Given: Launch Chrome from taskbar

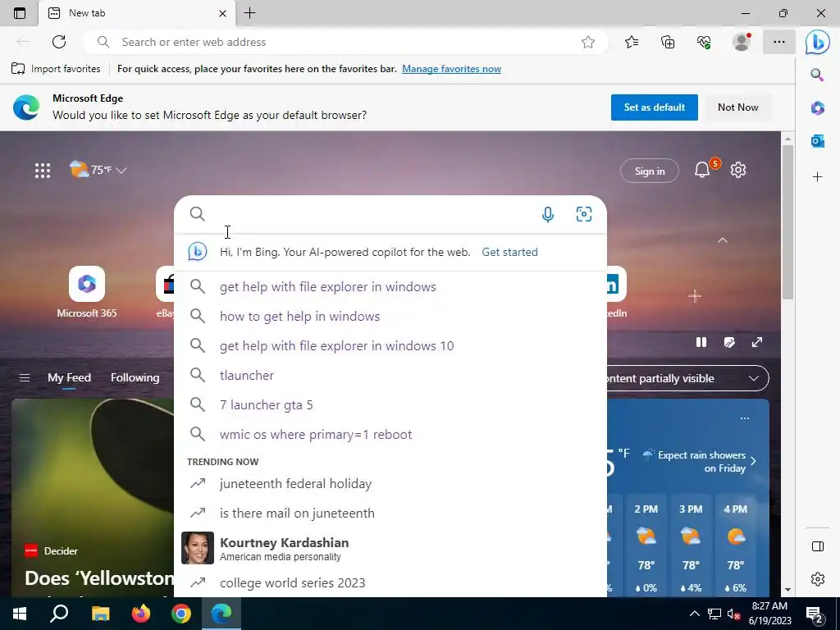Looking at the screenshot, I should (x=181, y=614).
